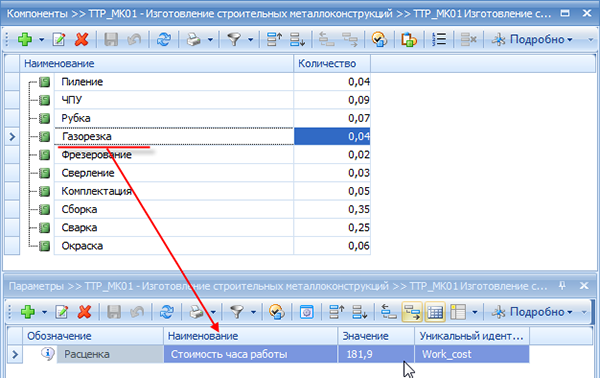Image resolution: width=600 pixels, height=378 pixels.
Task: Click the quantity cell 0,09 for ЧПУ
Action: click(x=332, y=100)
